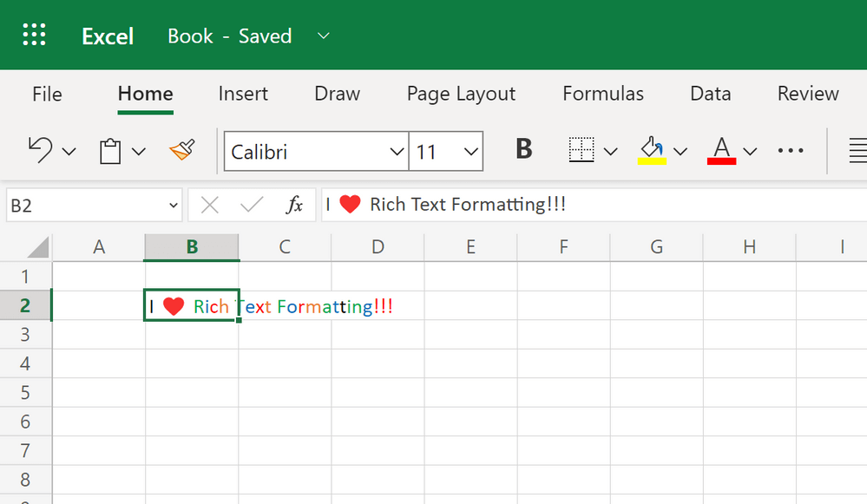
Task: Select row 3 header
Action: 25,334
